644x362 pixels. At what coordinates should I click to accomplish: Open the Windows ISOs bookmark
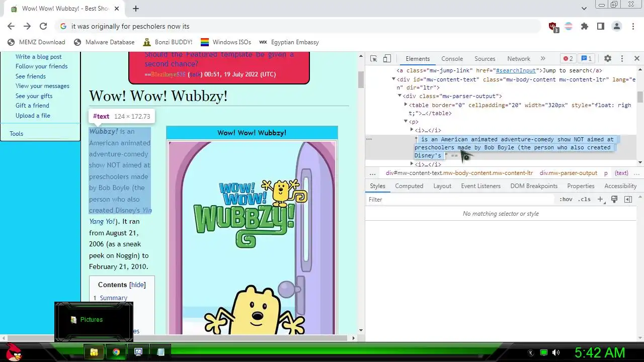226,42
